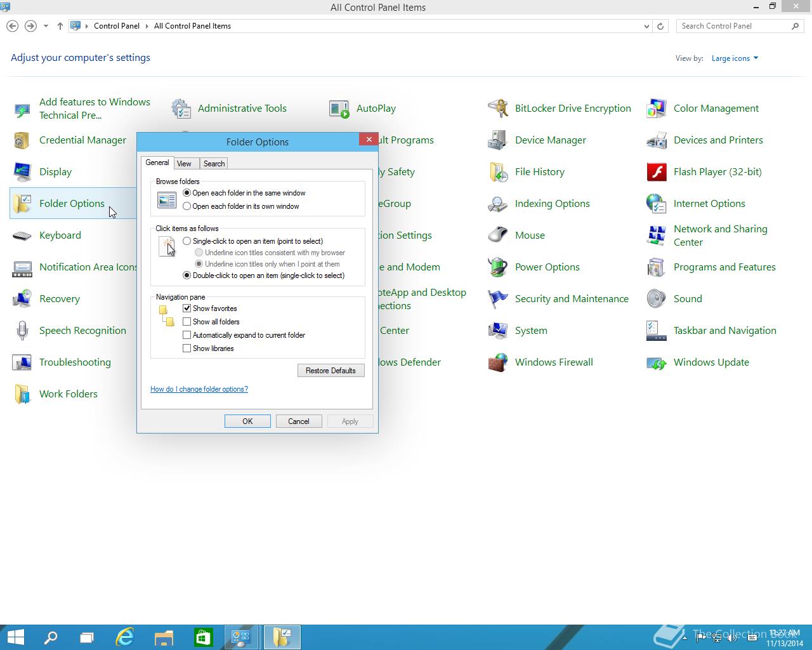Viewport: 812px width, 650px height.
Task: Select the General tab in Folder Options
Action: (x=157, y=162)
